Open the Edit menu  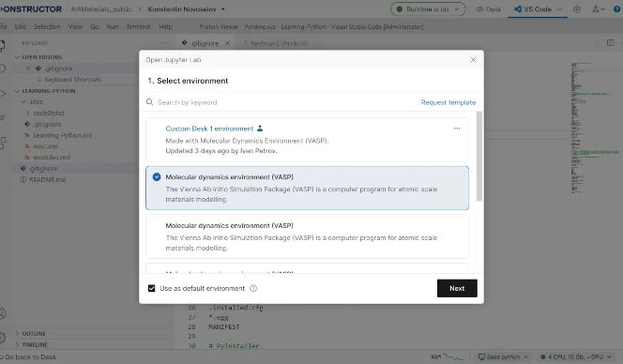click(21, 26)
